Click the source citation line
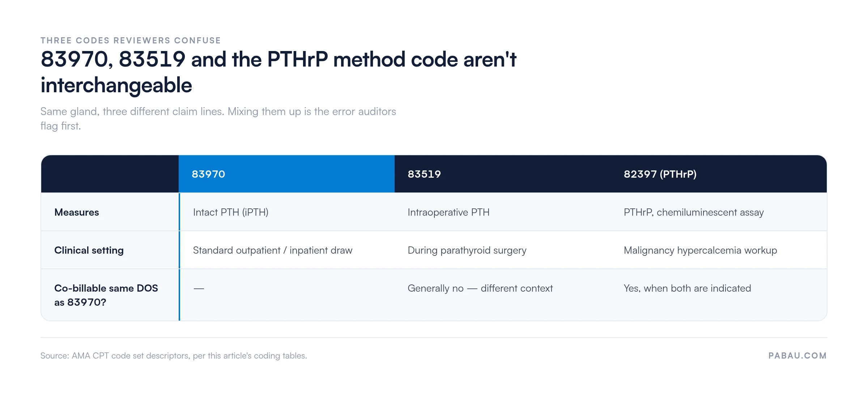 [174, 356]
